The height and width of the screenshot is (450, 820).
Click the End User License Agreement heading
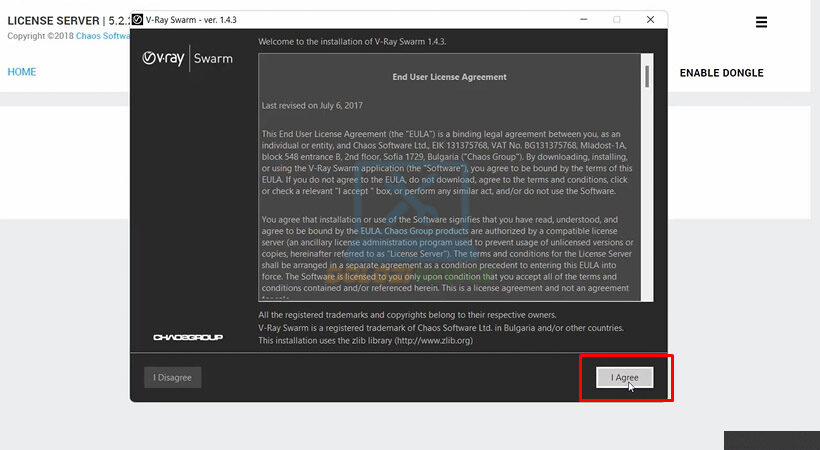point(449,77)
